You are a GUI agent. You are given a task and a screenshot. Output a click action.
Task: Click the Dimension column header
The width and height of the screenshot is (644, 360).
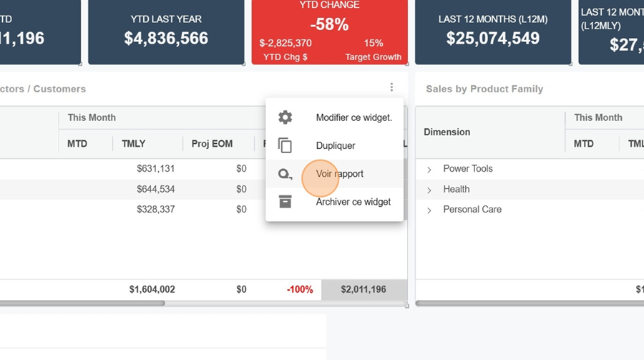447,132
